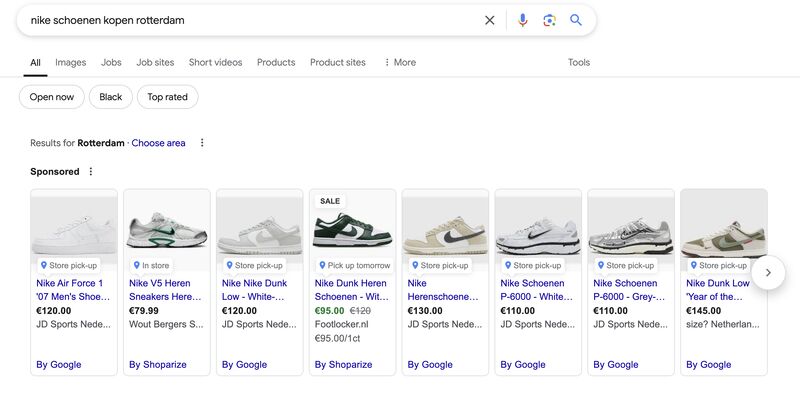Click the Wout Bergers seller name
800x396 pixels.
pos(166,325)
